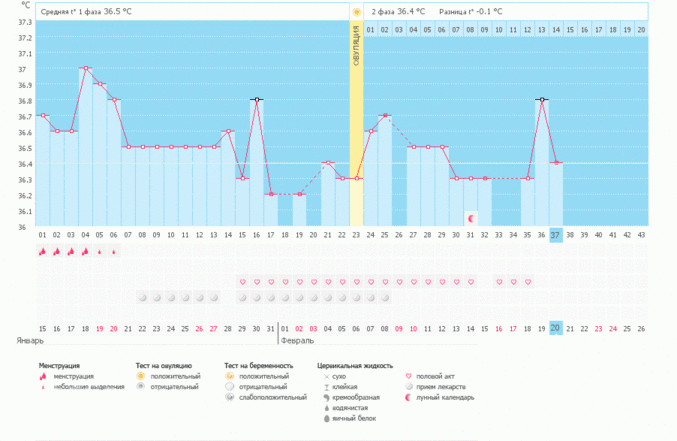677x441 pixels.
Task: Click the medication intake legend icon
Action: pyautogui.click(x=409, y=387)
